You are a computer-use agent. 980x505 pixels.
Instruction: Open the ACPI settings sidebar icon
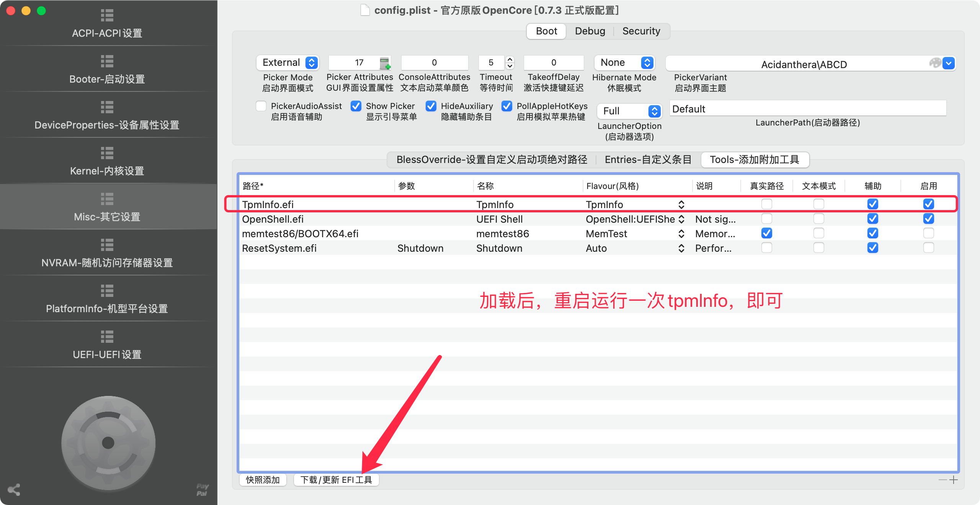[107, 16]
